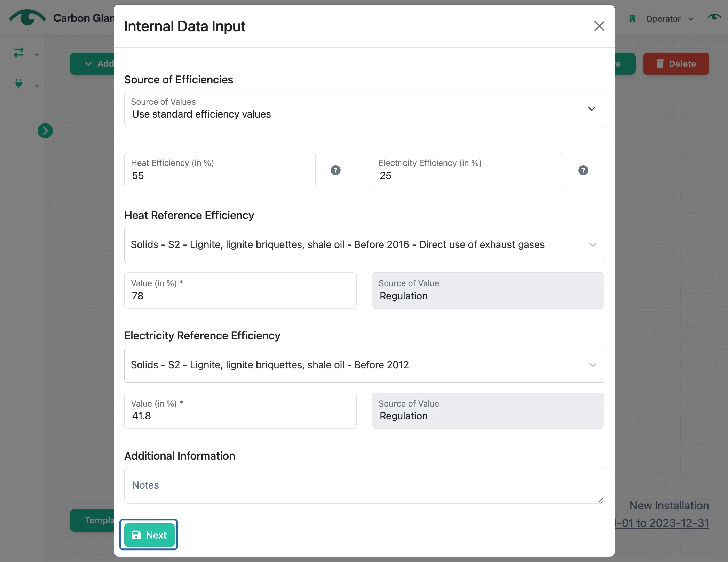Click the Carbon Glance eye logo

tap(27, 17)
